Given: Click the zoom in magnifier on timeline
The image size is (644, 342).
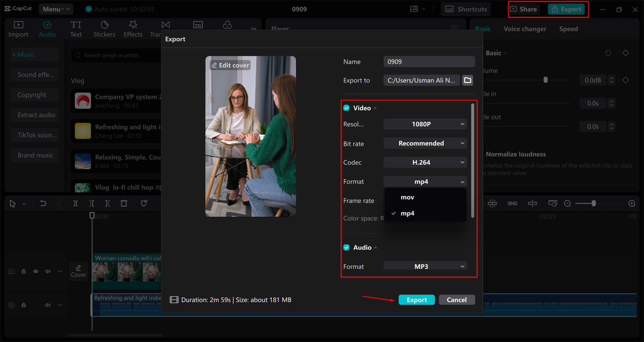Looking at the screenshot, I should pyautogui.click(x=632, y=203).
